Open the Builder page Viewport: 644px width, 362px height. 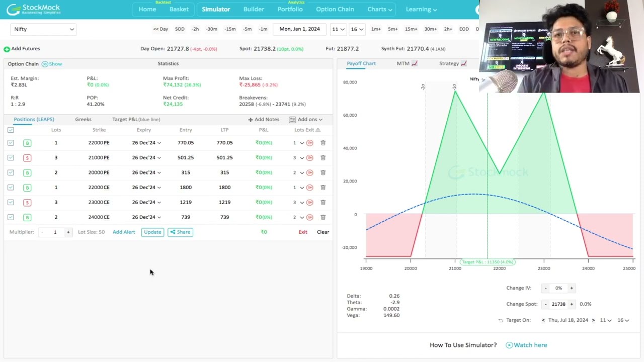[x=254, y=9]
